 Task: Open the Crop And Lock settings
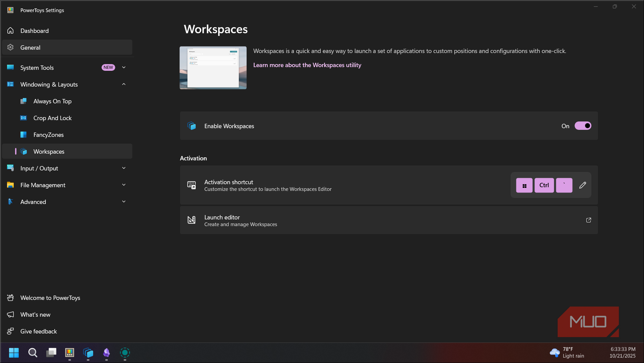coord(52,118)
